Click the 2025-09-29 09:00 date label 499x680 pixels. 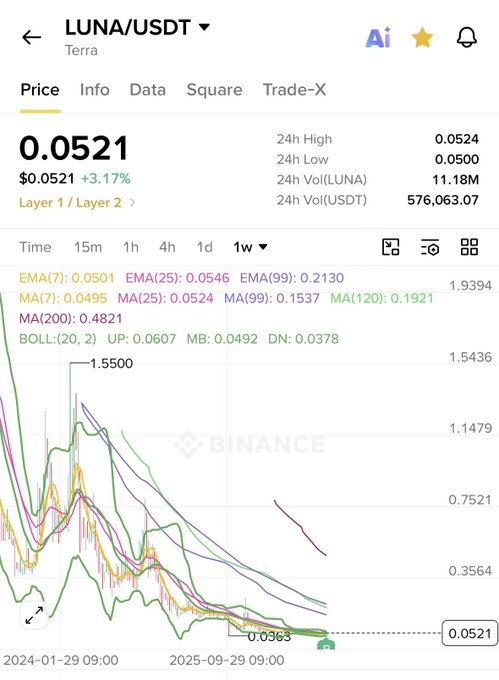[227, 660]
